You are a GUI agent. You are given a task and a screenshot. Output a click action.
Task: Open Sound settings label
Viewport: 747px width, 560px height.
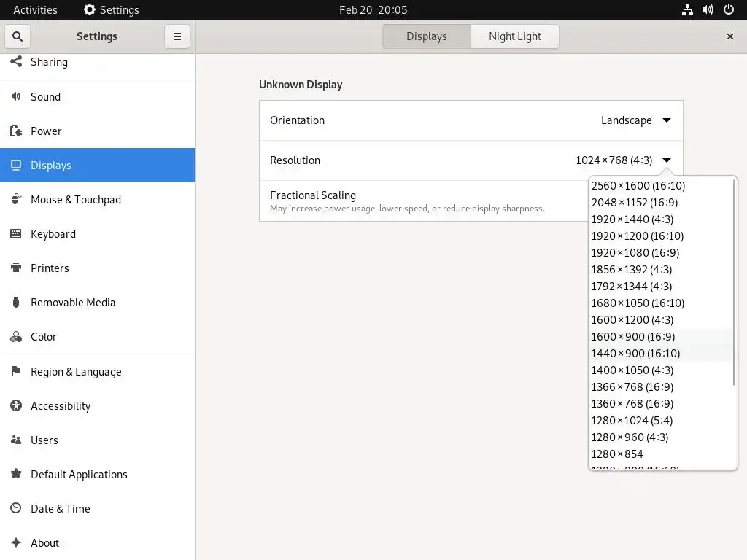[x=45, y=97]
